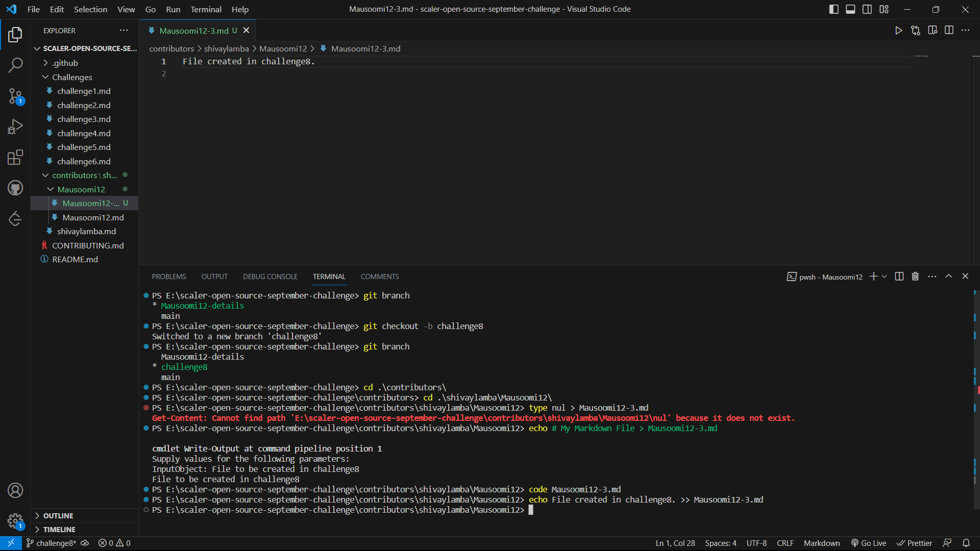Open the Source Control view
Screen dimensions: 980x551
16,96
